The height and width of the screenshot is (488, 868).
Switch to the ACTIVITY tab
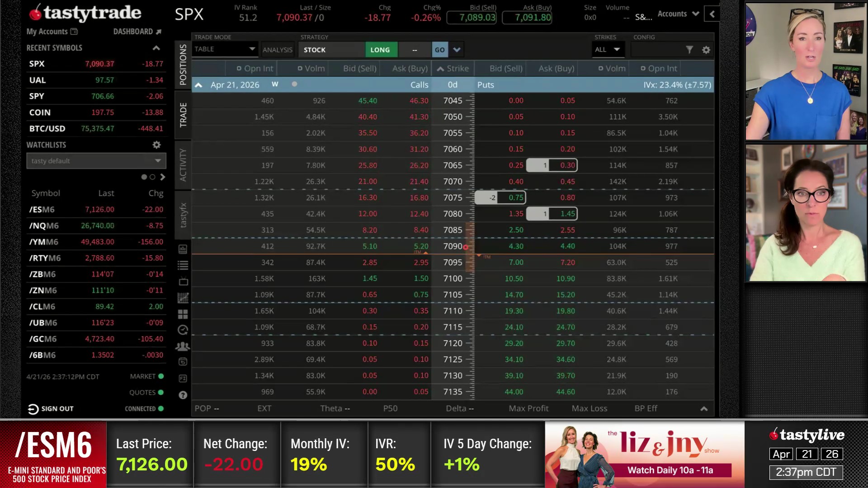183,164
